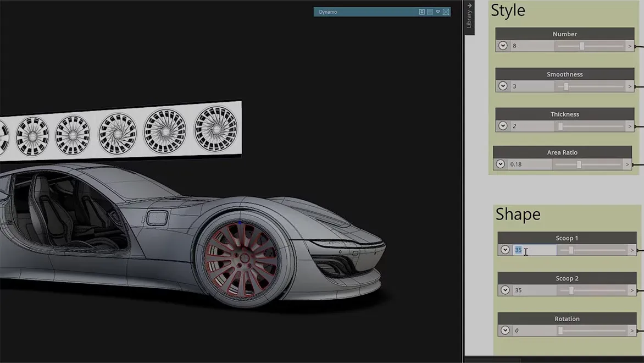This screenshot has height=363, width=644.
Task: Select the rightmost wheel design thumbnail
Action: click(216, 128)
